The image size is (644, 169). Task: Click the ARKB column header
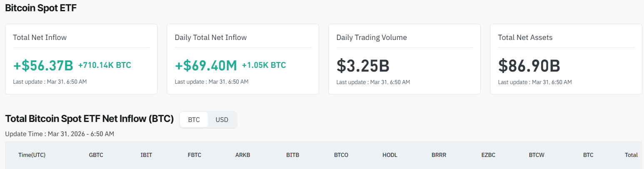point(243,155)
